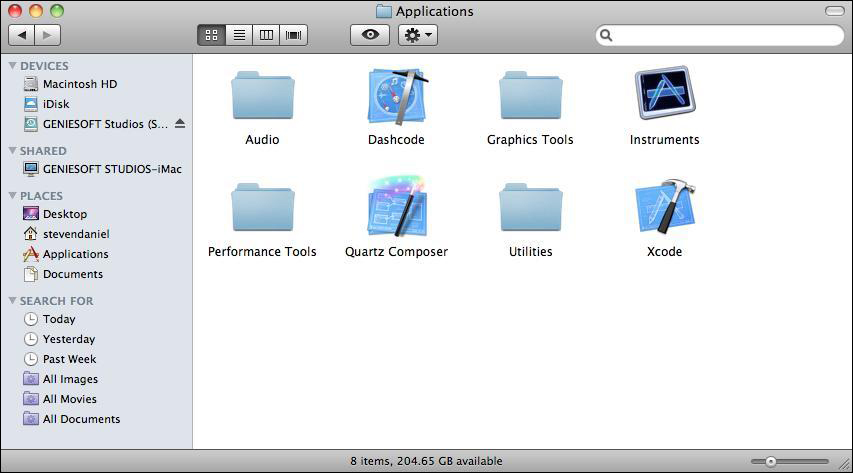This screenshot has height=473, width=853.
Task: Click the Quick Look eye button
Action: 370,35
